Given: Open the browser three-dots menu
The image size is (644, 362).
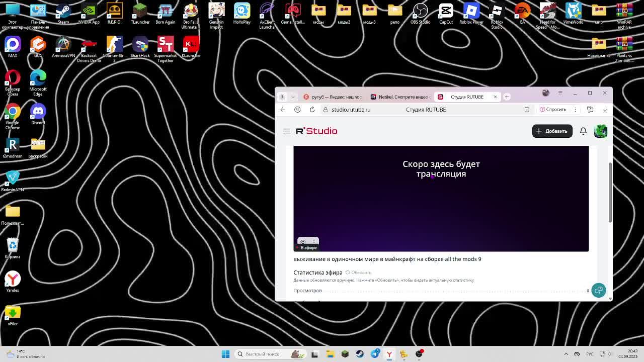Looking at the screenshot, I should click(x=575, y=110).
